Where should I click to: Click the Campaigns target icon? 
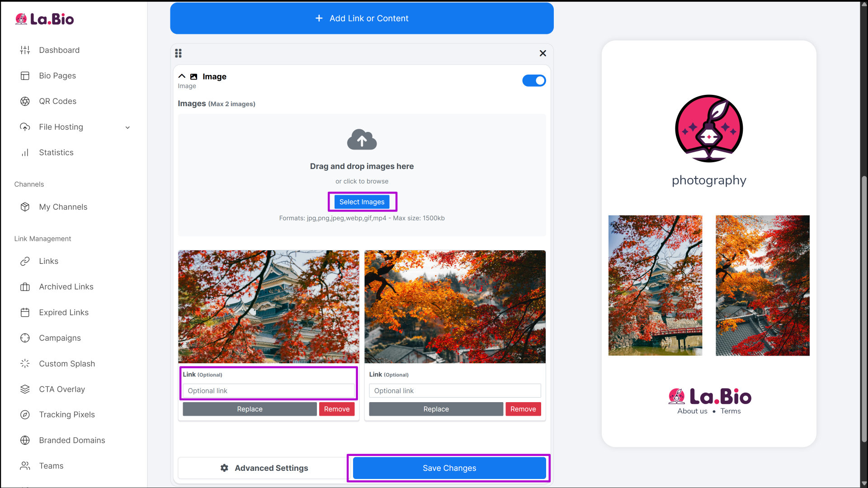click(x=25, y=338)
